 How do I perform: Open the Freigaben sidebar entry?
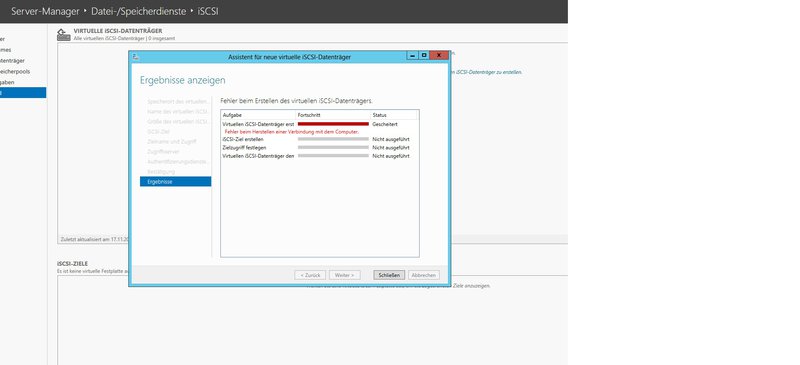8,82
